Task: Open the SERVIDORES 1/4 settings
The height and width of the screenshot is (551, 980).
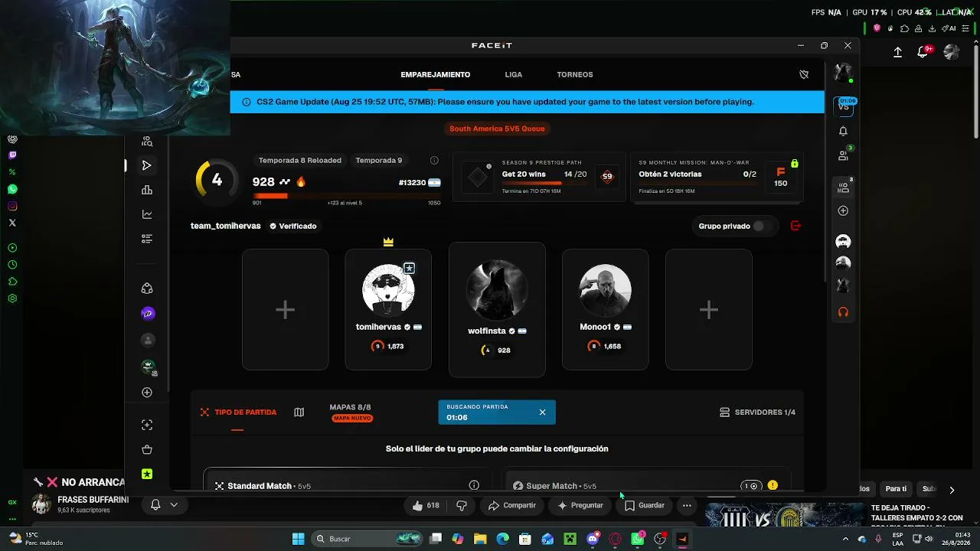Action: point(757,412)
